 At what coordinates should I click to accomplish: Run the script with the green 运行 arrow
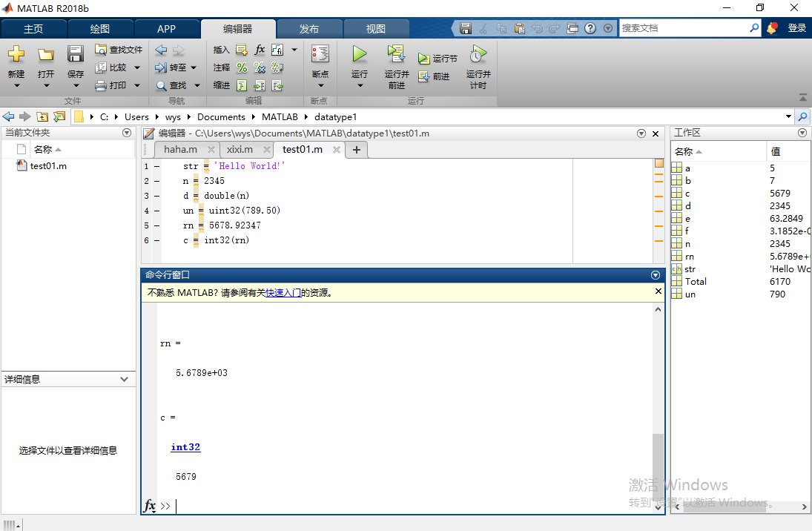tap(360, 54)
